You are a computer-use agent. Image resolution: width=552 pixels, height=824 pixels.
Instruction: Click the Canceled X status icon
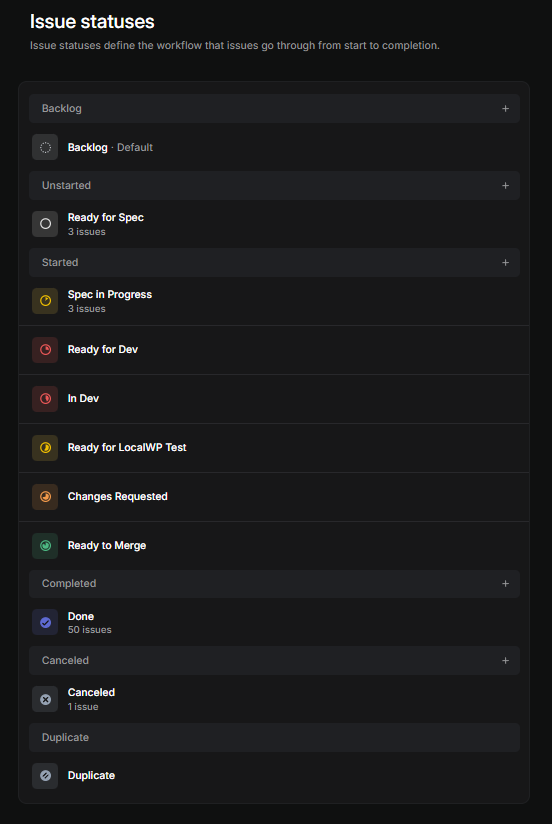tap(45, 699)
